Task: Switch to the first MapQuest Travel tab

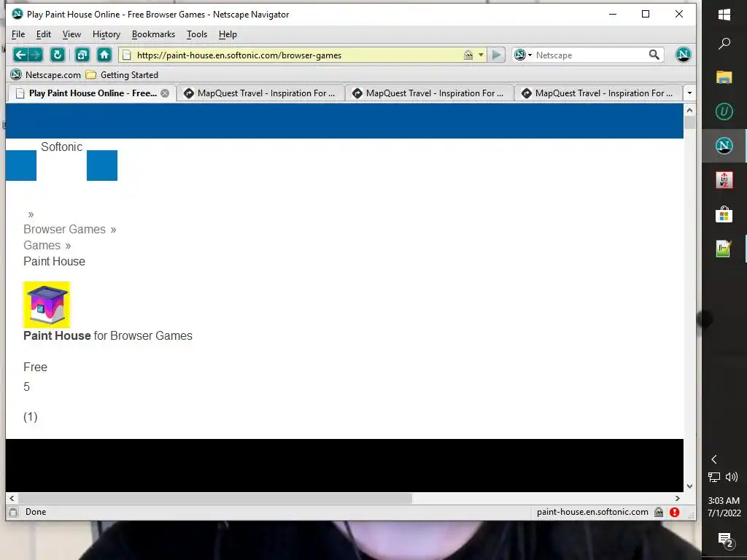Action: pos(260,93)
